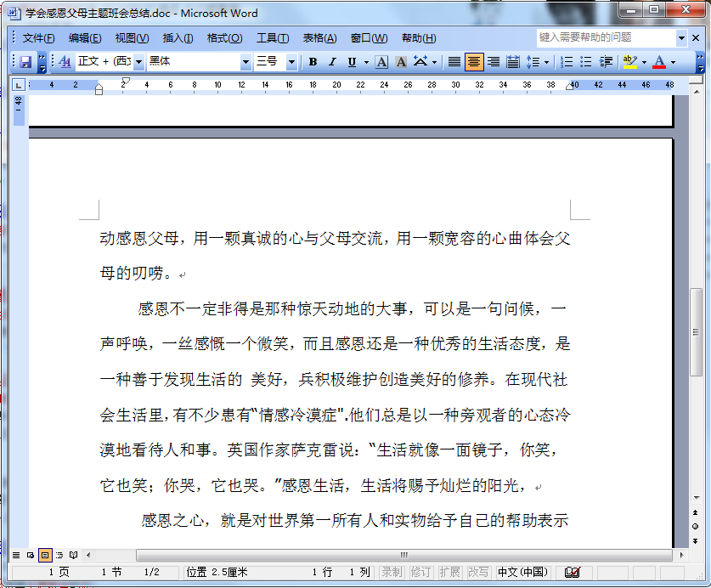Apply bulleted list formatting
The width and height of the screenshot is (711, 588).
(x=586, y=62)
